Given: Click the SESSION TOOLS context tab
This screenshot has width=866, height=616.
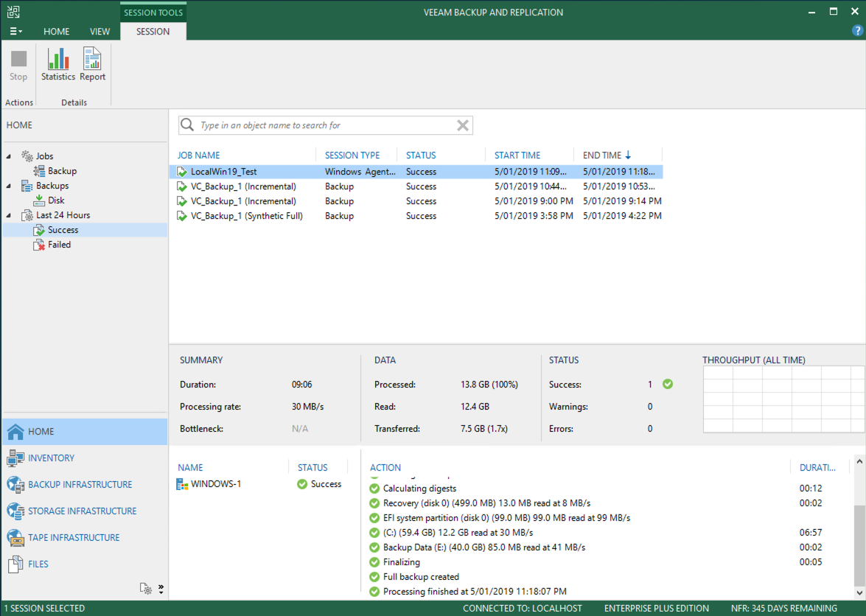Looking at the screenshot, I should pyautogui.click(x=153, y=12).
